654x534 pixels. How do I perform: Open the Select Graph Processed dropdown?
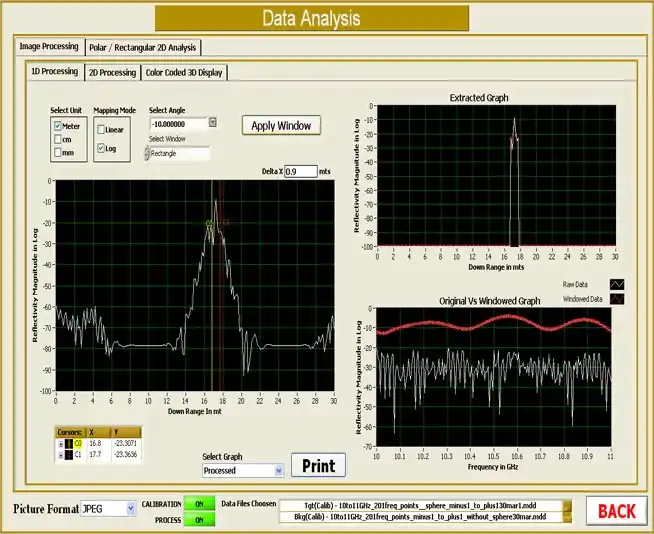[x=278, y=470]
